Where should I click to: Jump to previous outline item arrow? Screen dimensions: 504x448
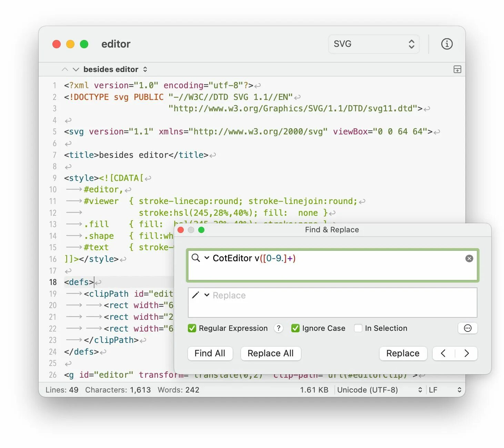[x=65, y=69]
